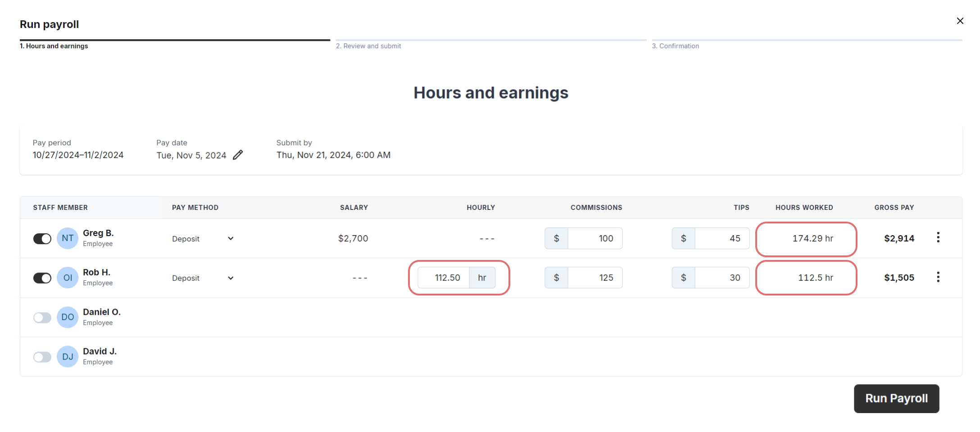Click the HOURLY column header

tap(481, 208)
